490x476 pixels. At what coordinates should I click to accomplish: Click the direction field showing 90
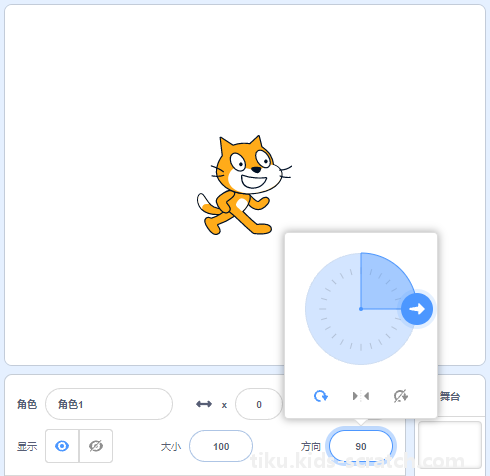click(x=361, y=446)
